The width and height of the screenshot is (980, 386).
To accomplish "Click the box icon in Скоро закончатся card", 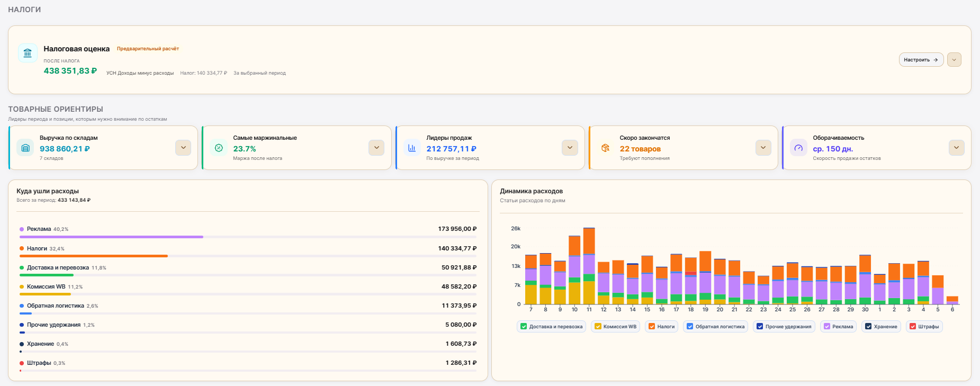I will click(x=605, y=148).
